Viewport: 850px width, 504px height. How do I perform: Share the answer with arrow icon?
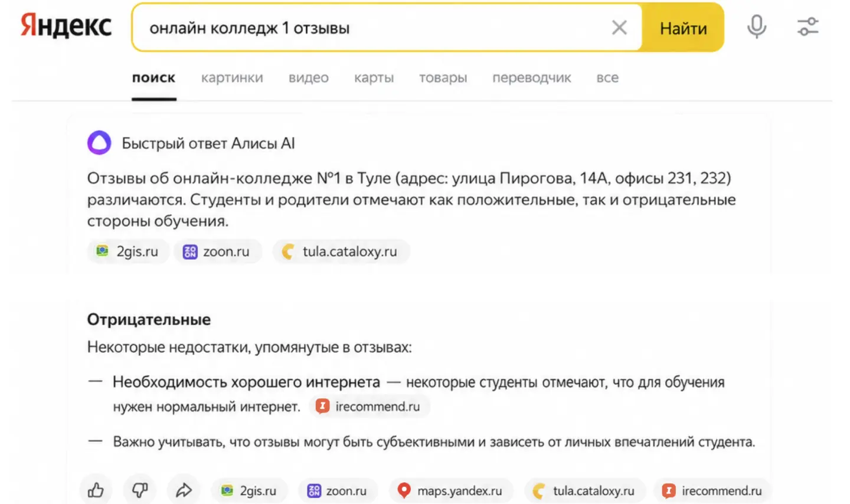tap(184, 490)
